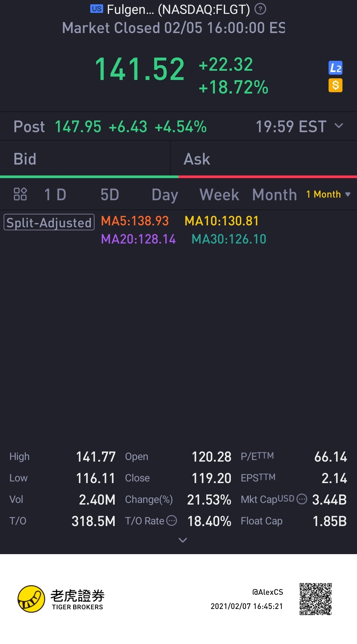357x644 pixels.
Task: Tap the MA20:128.14 indicator label
Action: point(138,239)
